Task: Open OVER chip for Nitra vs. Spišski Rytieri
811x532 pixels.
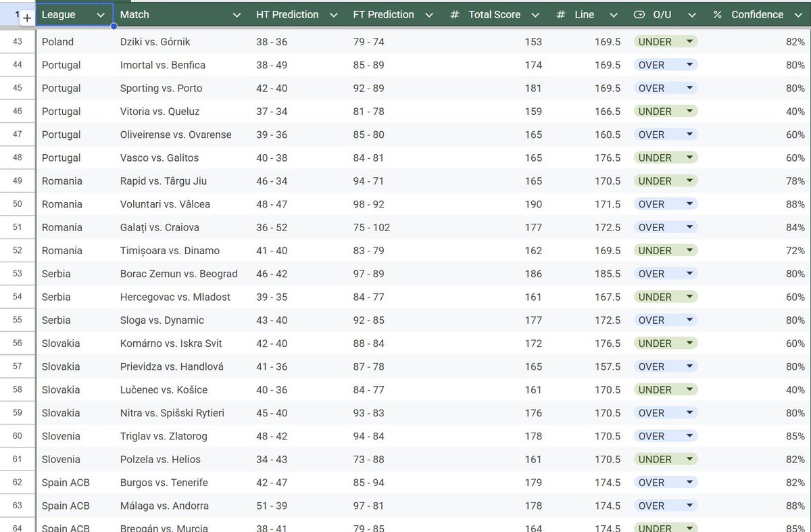Action: [666, 413]
